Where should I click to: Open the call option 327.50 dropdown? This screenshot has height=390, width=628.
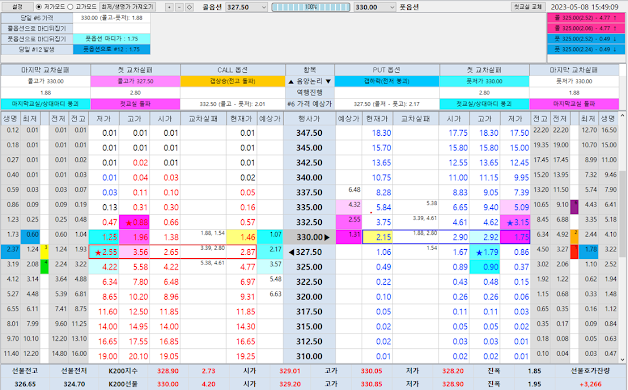(264, 7)
